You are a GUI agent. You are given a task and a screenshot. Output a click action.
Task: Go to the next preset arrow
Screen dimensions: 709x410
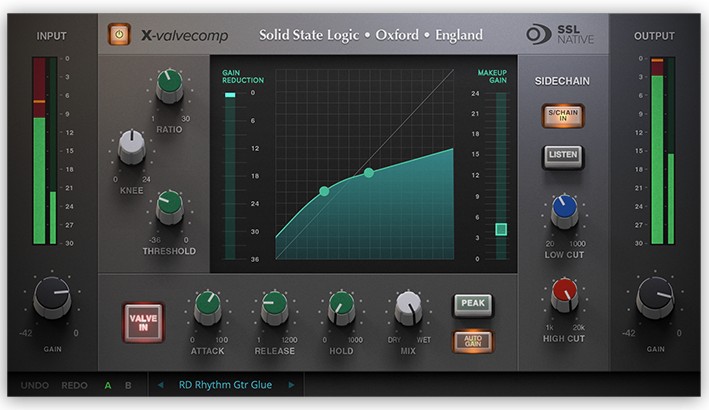(291, 385)
